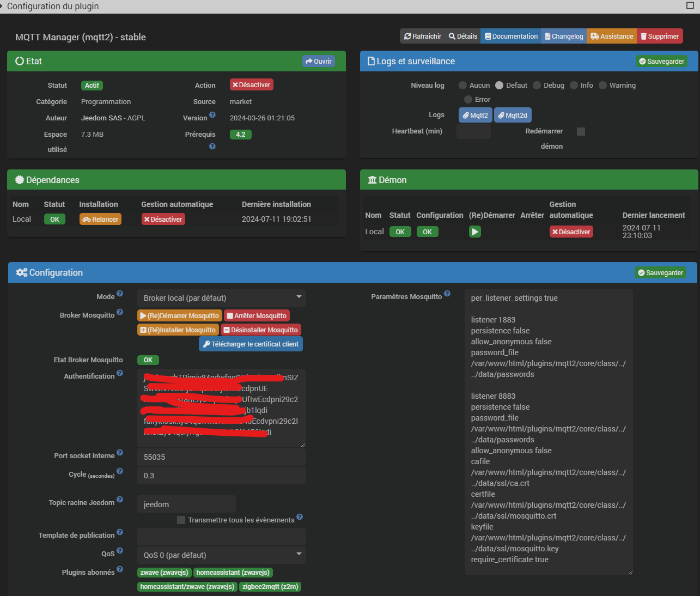Screen dimensions: 700x596
Task: View the plugin Changelog
Action: coord(564,37)
